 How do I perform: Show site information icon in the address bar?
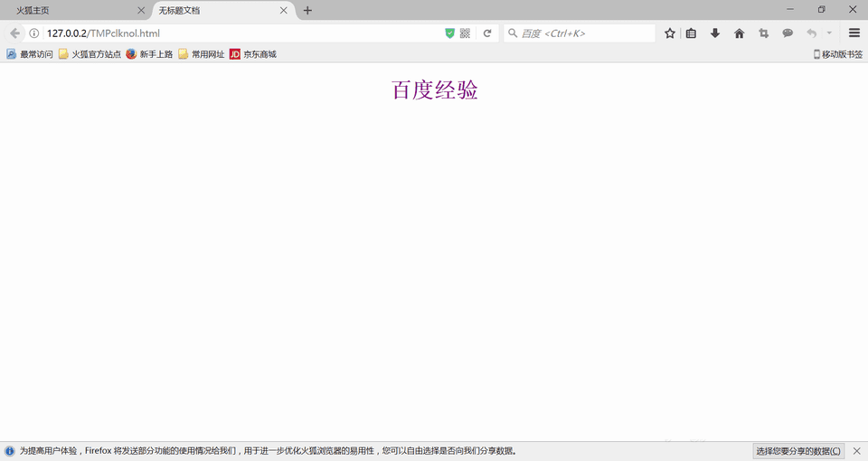(x=34, y=33)
